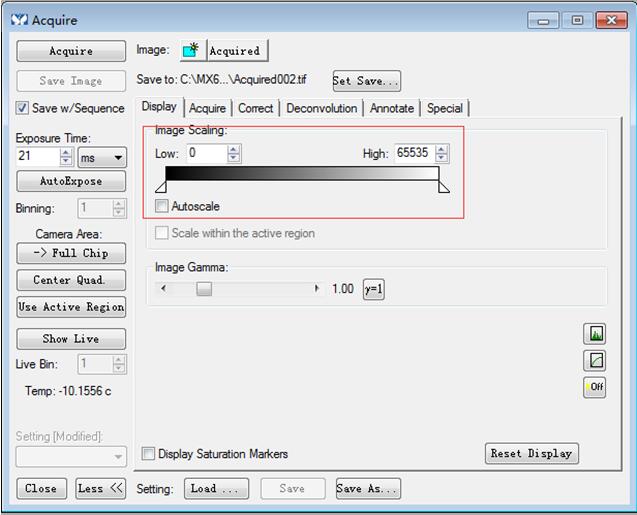This screenshot has height=515, width=637.
Task: Open the ms exposure unit dropdown
Action: [102, 158]
